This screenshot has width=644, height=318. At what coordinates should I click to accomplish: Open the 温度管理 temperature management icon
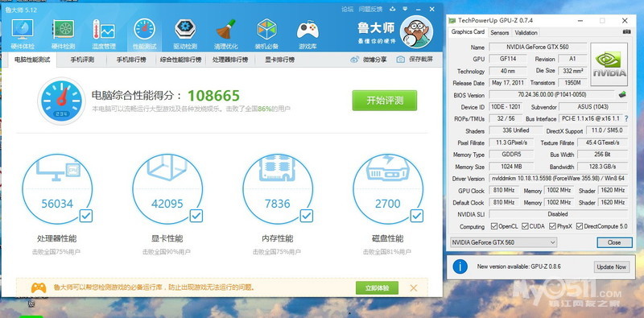(104, 30)
